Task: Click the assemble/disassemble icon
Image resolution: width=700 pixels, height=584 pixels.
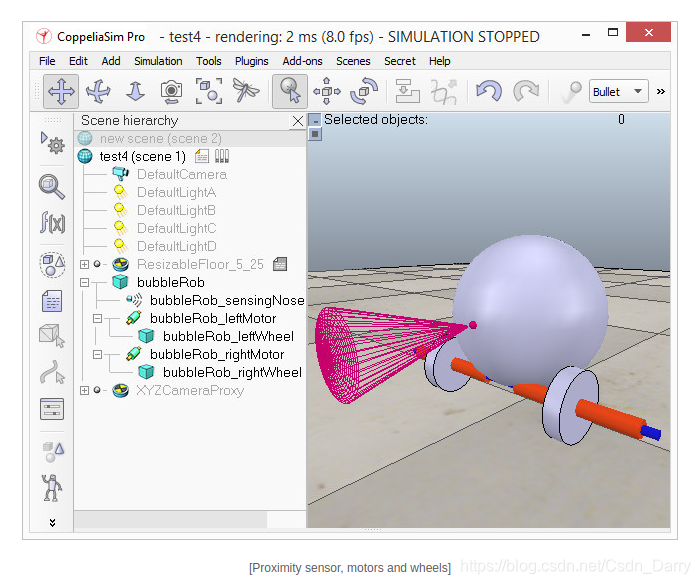Action: [407, 92]
